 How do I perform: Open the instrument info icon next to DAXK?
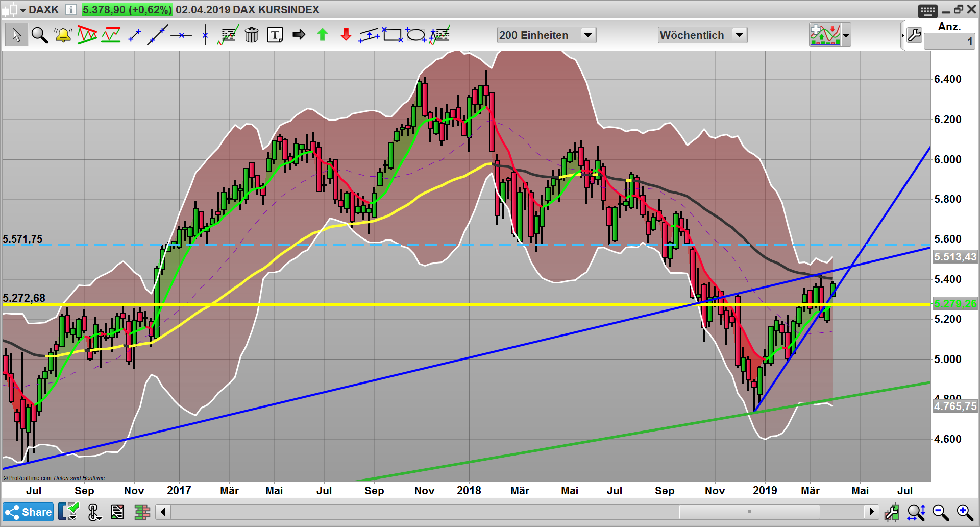tap(71, 10)
